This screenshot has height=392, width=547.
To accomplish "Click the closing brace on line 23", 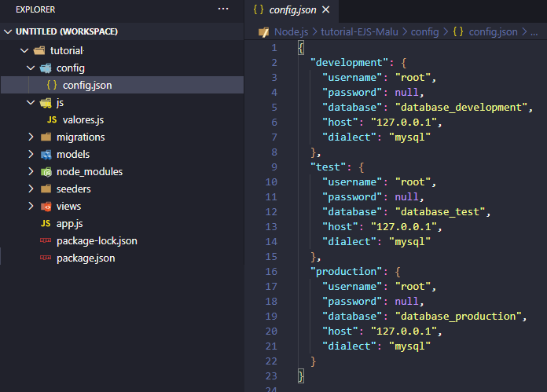I will click(x=301, y=376).
